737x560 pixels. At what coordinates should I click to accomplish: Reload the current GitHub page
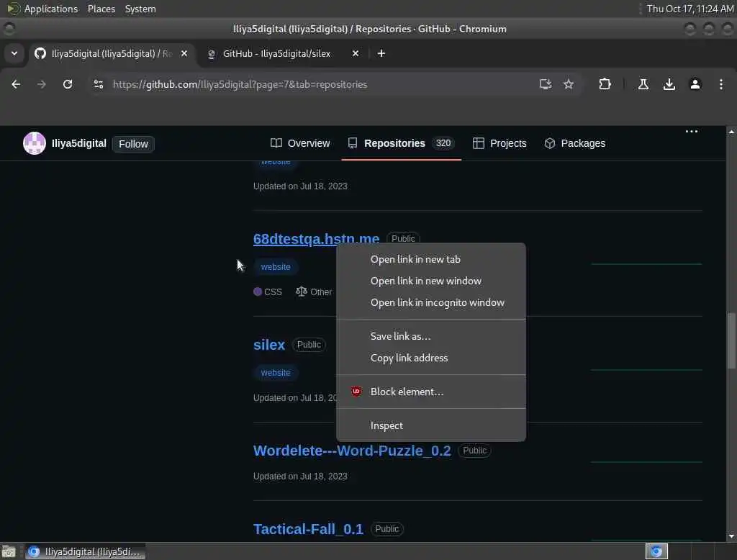pos(68,84)
